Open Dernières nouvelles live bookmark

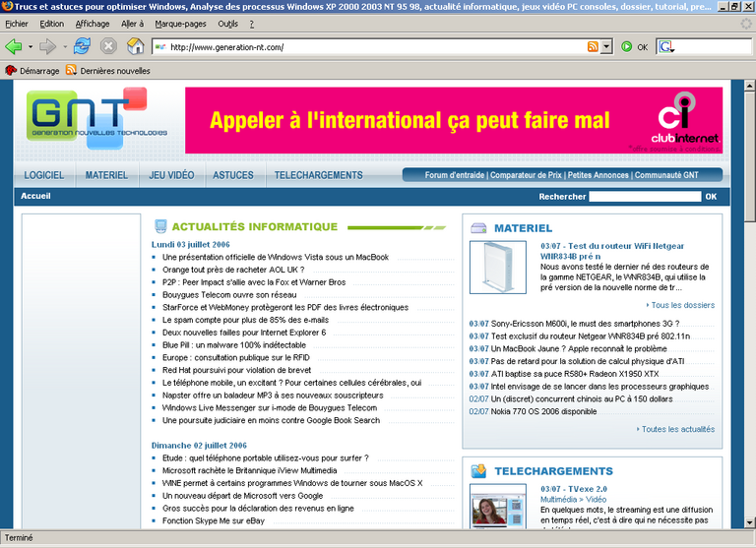[108, 71]
